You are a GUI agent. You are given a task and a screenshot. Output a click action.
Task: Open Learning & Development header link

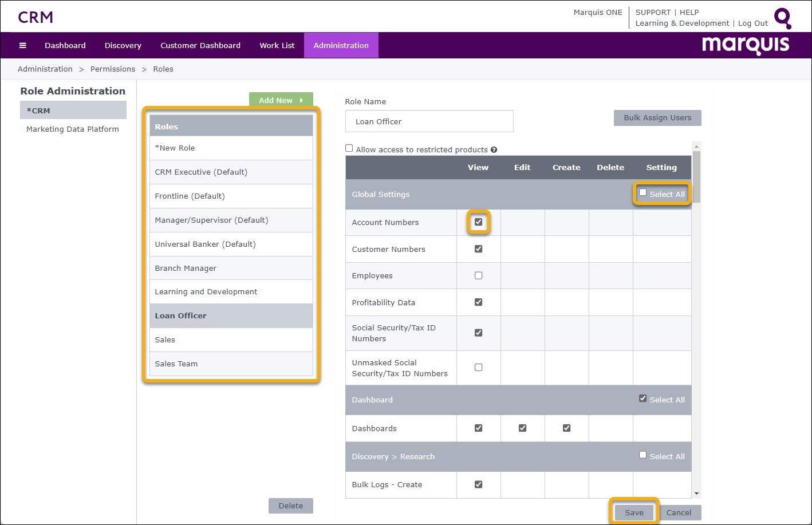coord(683,23)
